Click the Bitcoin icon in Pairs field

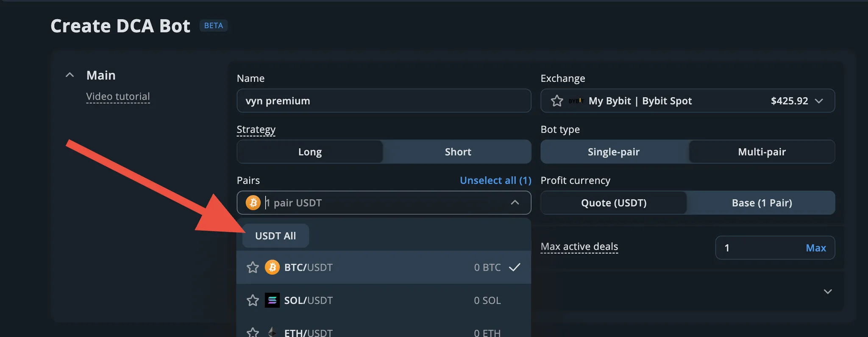[253, 203]
